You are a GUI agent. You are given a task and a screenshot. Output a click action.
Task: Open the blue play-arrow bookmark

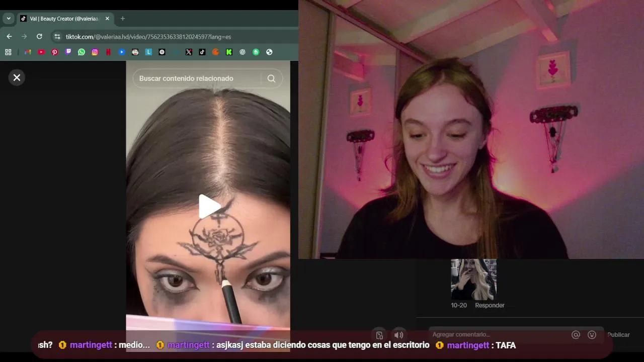(x=122, y=52)
